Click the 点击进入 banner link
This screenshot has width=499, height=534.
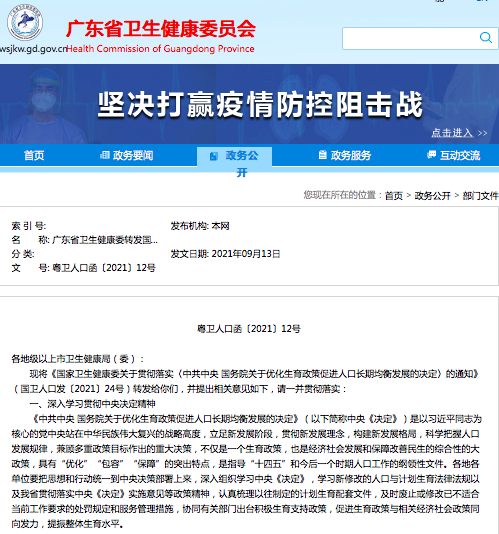point(459,132)
